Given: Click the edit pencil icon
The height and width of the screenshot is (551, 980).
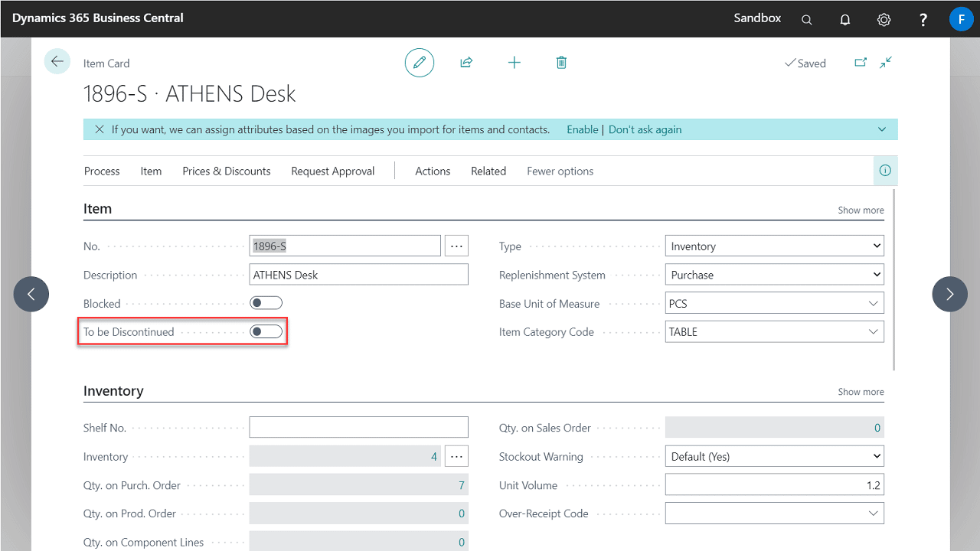Looking at the screenshot, I should [x=419, y=63].
